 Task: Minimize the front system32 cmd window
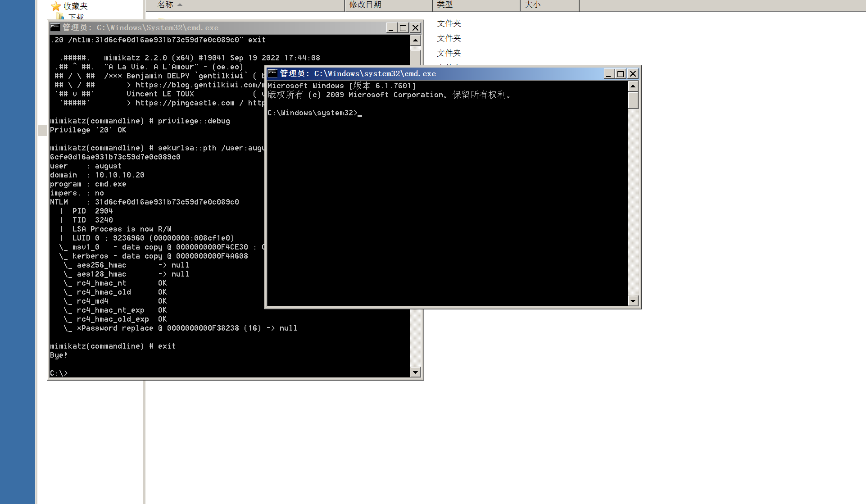[608, 73]
